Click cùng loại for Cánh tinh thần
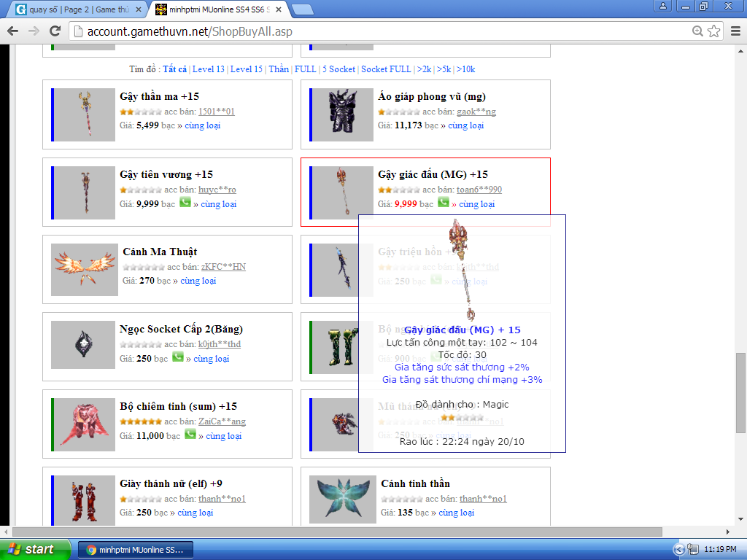747x560 pixels. pyautogui.click(x=457, y=513)
